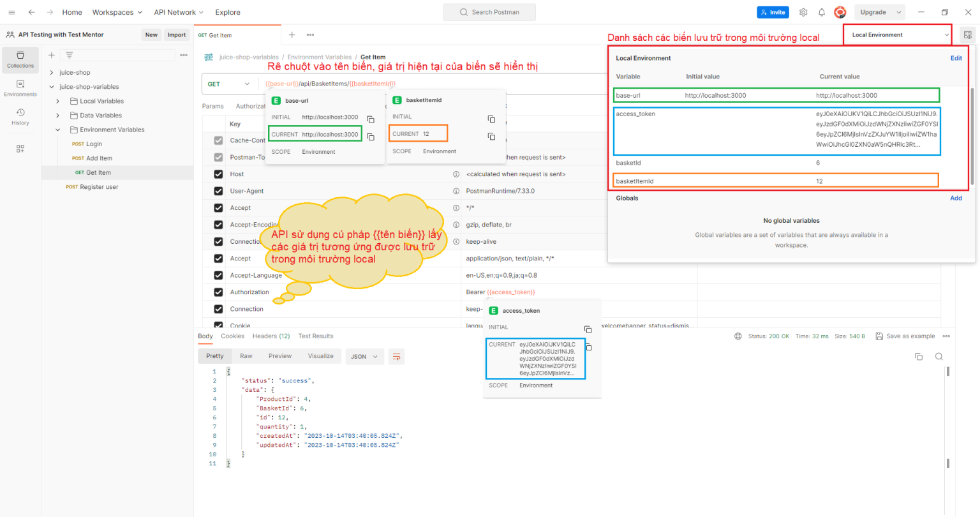980x517 pixels.
Task: Open the Workspaces dropdown
Action: tap(117, 12)
